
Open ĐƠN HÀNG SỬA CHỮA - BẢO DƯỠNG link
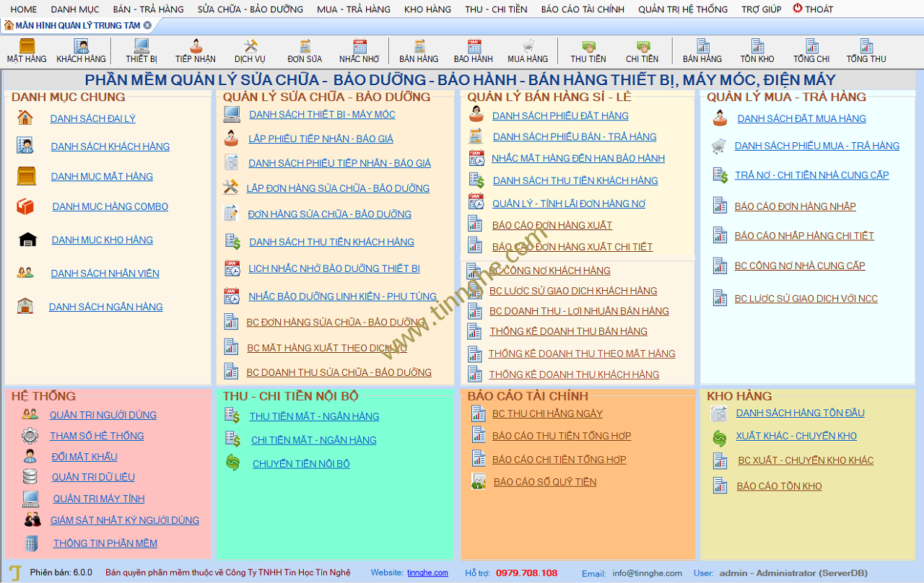tap(329, 214)
